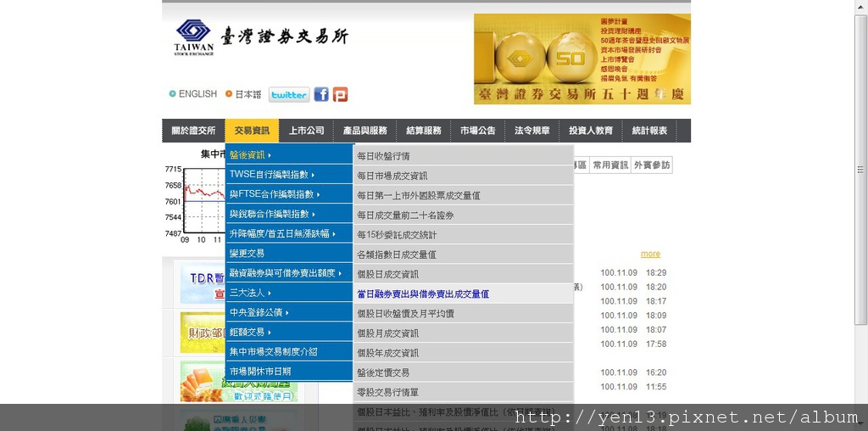Open the Twitter icon link
Screen dimensions: 868x431
pyautogui.click(x=289, y=95)
